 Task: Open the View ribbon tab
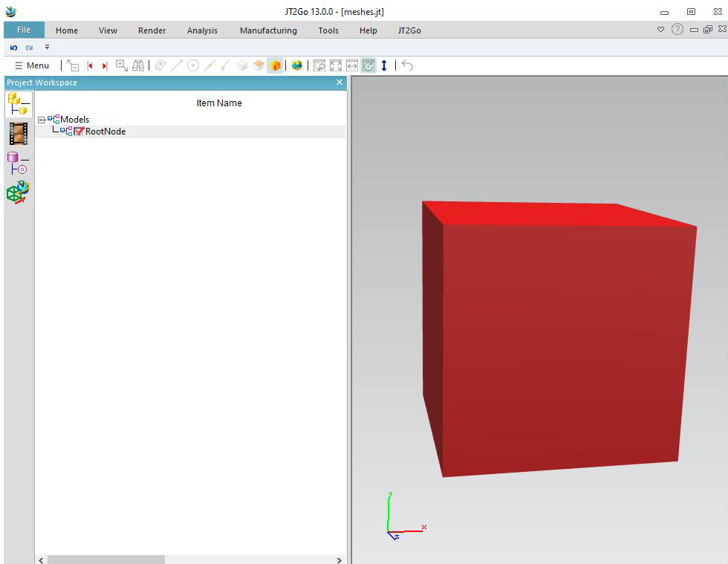pos(108,30)
